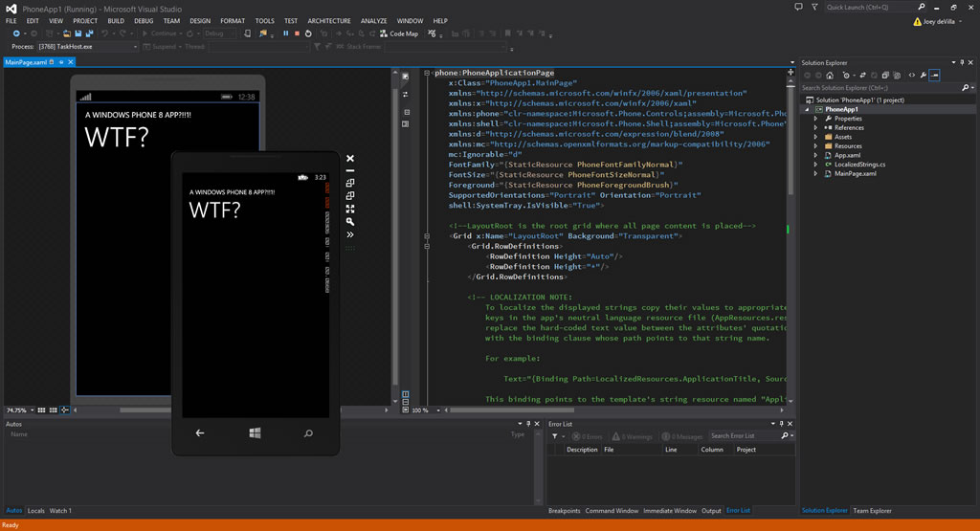Toggle the Autos panel auto-hide pin
The height and width of the screenshot is (531, 980).
(528, 424)
